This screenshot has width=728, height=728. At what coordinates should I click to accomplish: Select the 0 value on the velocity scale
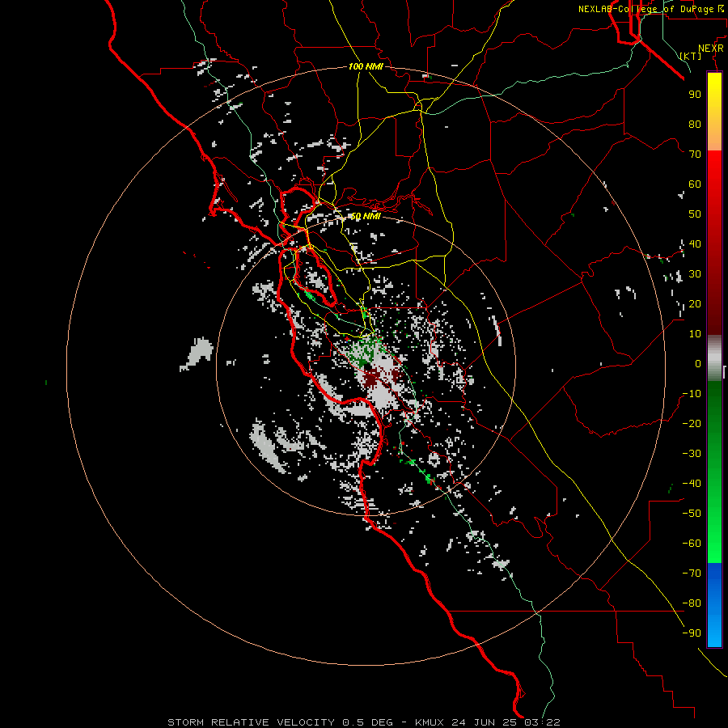[698, 363]
